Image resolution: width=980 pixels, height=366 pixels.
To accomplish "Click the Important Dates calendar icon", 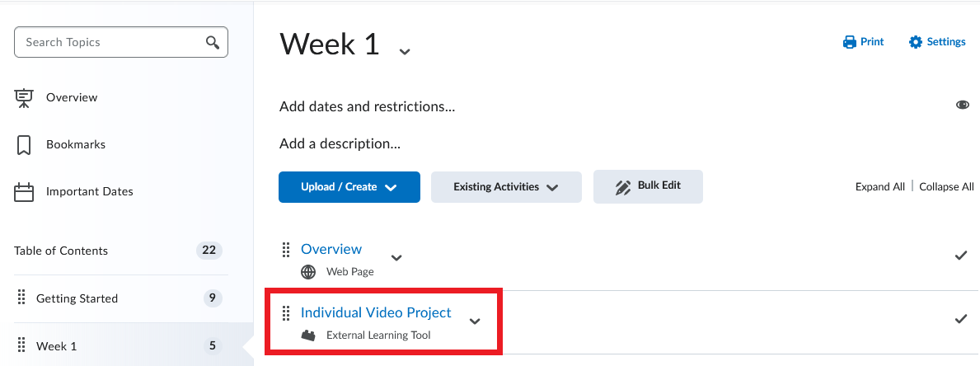I will point(24,192).
